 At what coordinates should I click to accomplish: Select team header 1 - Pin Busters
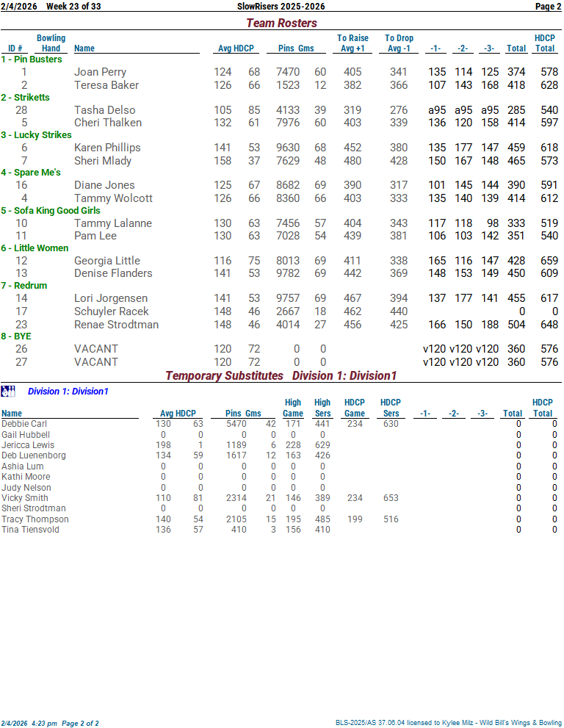point(32,60)
